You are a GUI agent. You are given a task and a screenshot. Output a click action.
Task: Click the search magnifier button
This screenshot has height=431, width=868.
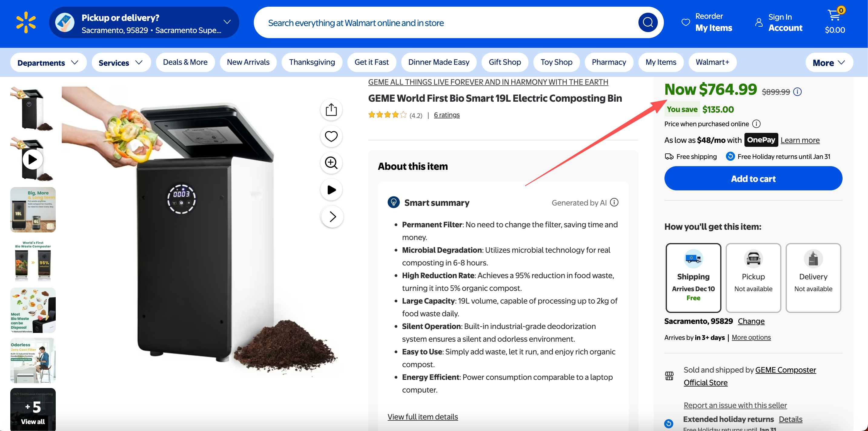647,23
